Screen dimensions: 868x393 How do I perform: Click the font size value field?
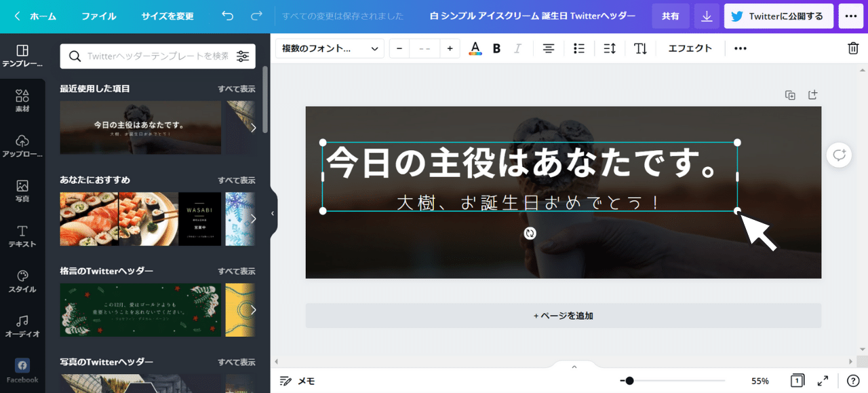tap(425, 48)
